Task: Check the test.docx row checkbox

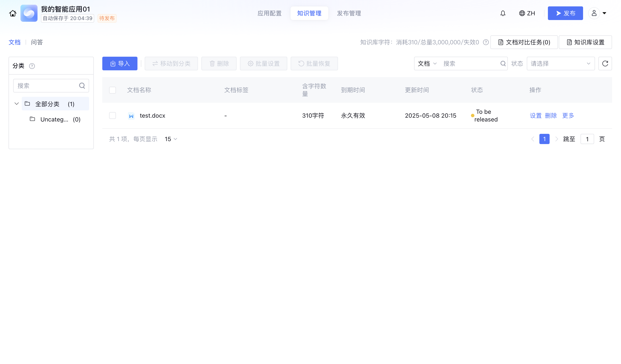Action: click(x=113, y=116)
